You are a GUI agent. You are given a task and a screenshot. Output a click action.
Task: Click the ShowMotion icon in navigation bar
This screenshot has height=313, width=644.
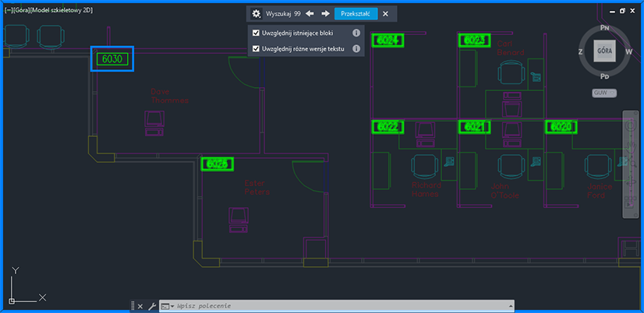click(632, 203)
